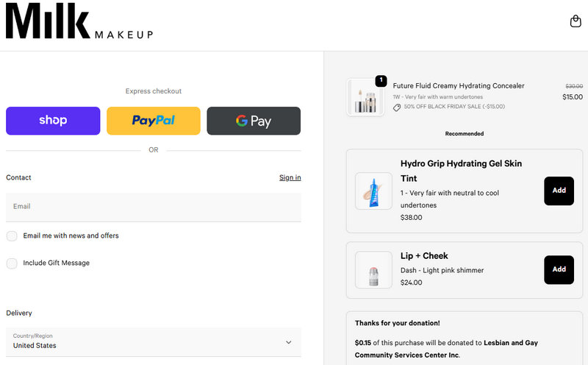
Task: Check out using Google Pay
Action: click(254, 121)
